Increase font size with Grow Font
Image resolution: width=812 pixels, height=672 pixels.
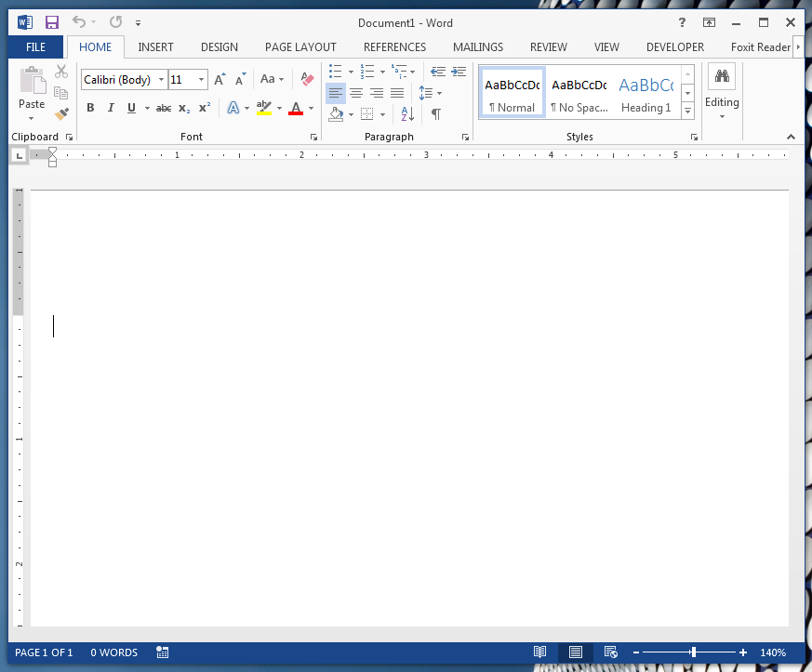click(x=220, y=79)
